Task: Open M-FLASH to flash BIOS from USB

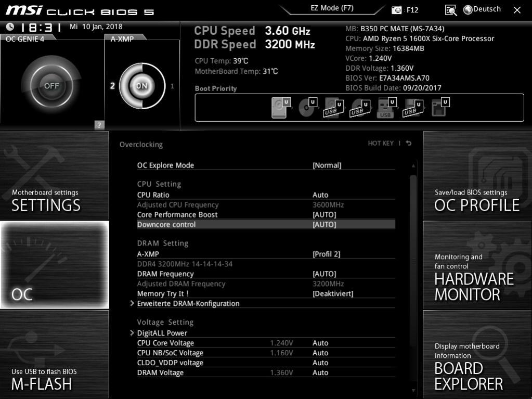Action: (x=54, y=354)
